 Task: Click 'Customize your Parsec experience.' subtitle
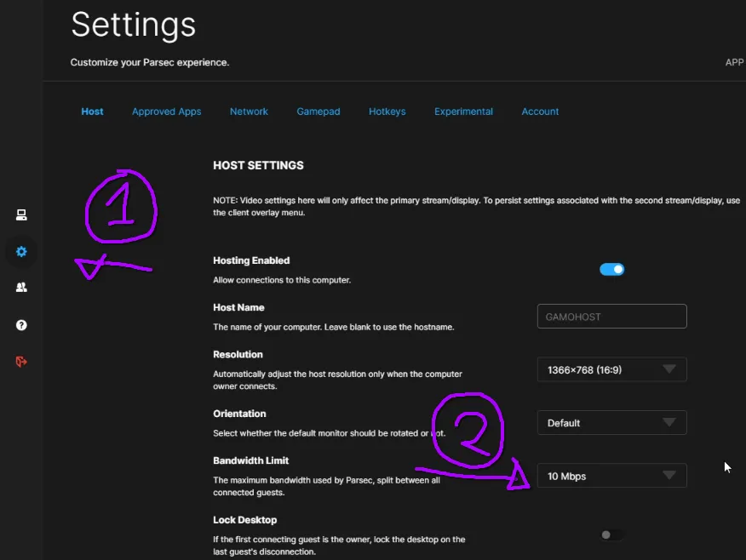pyautogui.click(x=150, y=62)
